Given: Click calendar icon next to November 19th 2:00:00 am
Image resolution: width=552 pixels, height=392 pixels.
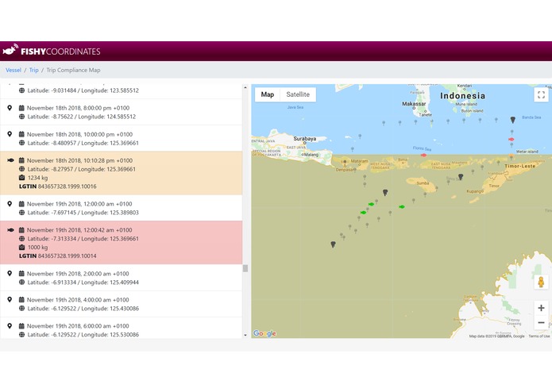Looking at the screenshot, I should (21, 274).
